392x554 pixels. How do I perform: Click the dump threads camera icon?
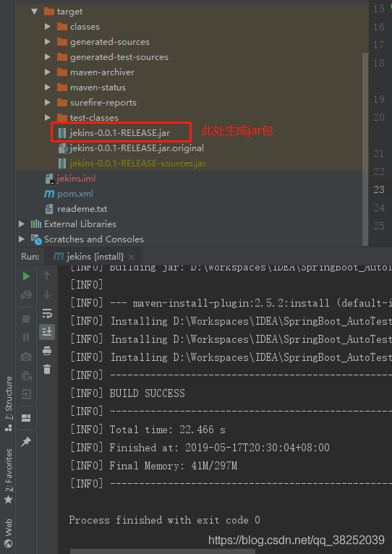[26, 357]
